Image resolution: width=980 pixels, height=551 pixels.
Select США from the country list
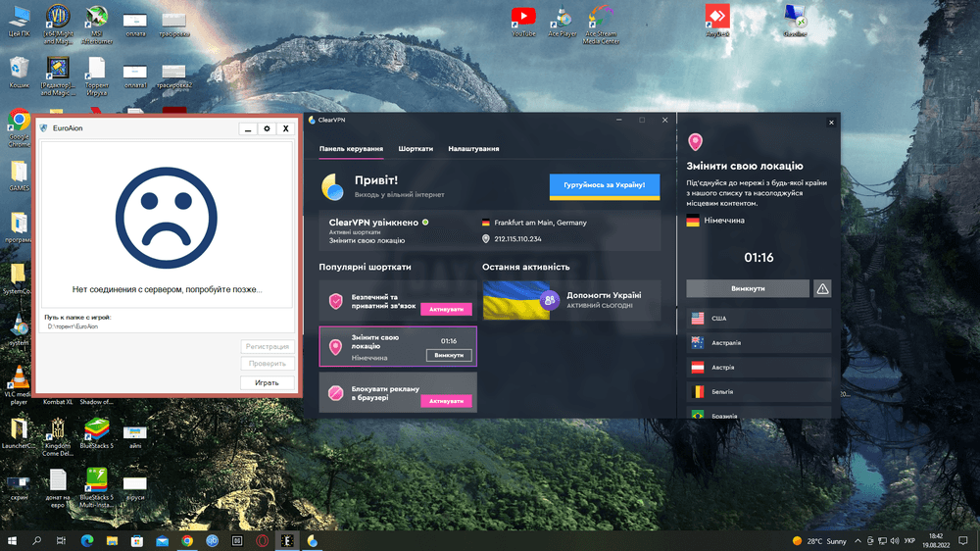tap(759, 319)
